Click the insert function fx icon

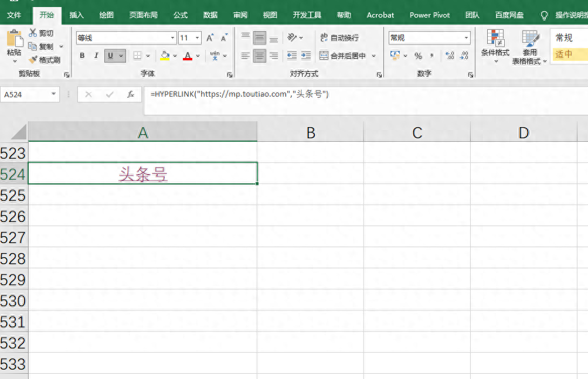coord(131,94)
